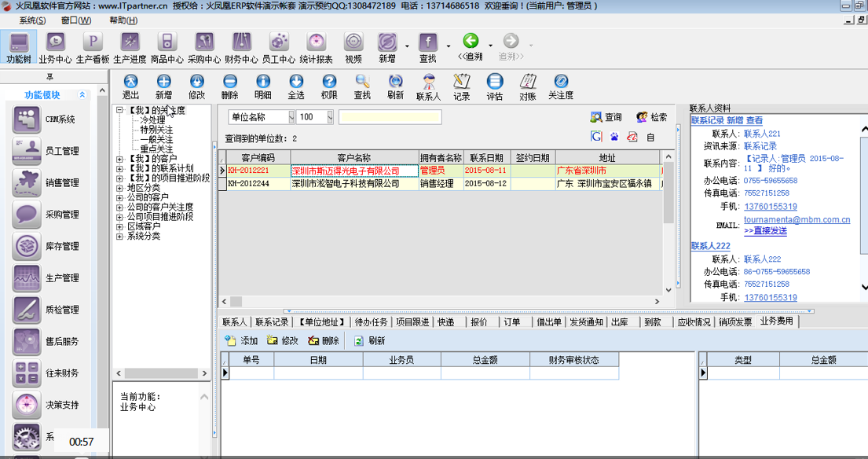This screenshot has width=868, height=459.
Task: Open the 视频 toolbar icon
Action: pyautogui.click(x=353, y=48)
